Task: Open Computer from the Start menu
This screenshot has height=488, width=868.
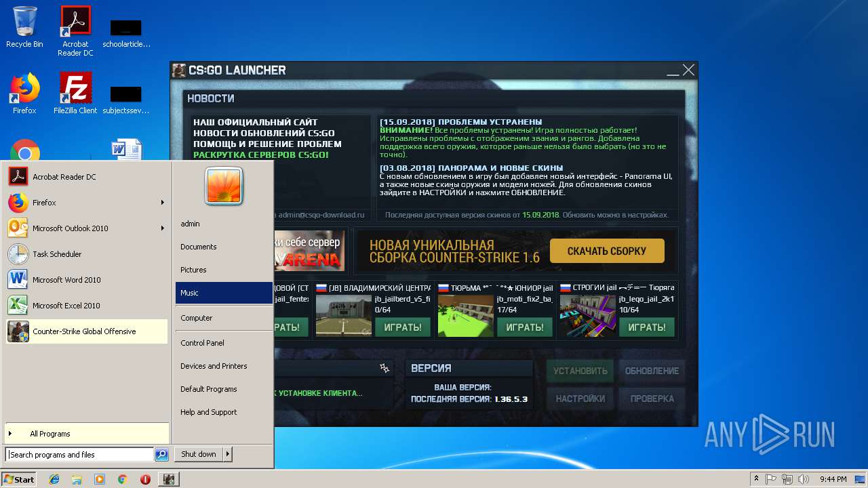Action: point(224,318)
